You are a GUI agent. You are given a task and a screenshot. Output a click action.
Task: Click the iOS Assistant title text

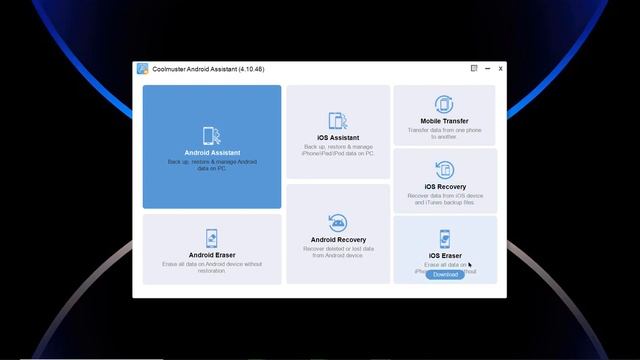(338, 138)
